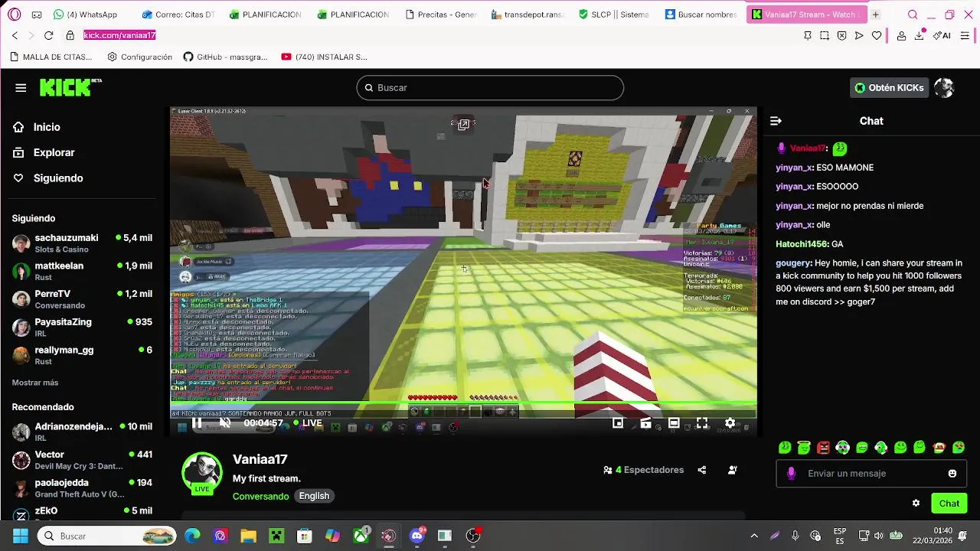Open mini player mode in the video controls
The height and width of the screenshot is (551, 980).
[x=618, y=422]
